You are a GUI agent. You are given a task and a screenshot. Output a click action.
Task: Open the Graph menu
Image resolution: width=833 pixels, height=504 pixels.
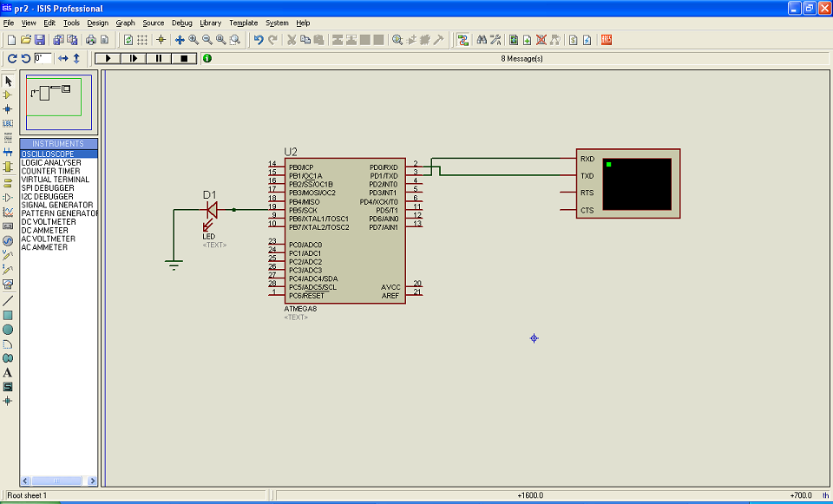tap(125, 23)
